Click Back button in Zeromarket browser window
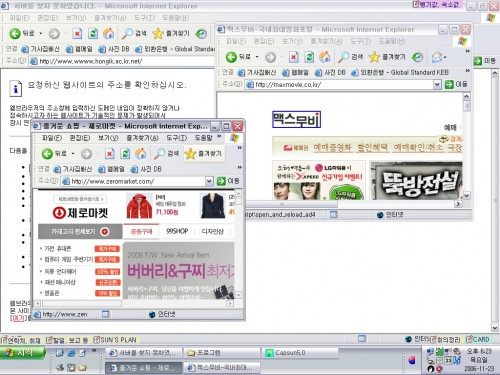This screenshot has width=500, height=375. 54,154
